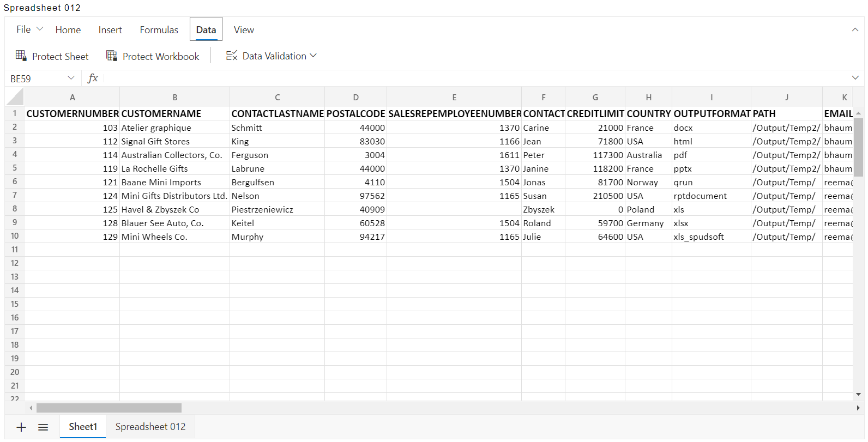Select the Sheet1 sheet tab

[x=83, y=427]
